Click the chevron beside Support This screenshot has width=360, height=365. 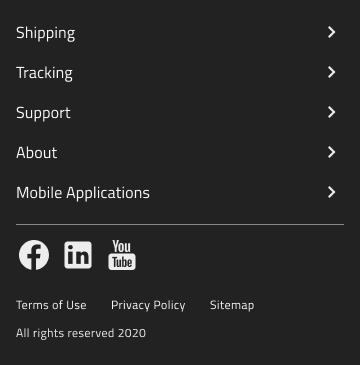point(331,112)
